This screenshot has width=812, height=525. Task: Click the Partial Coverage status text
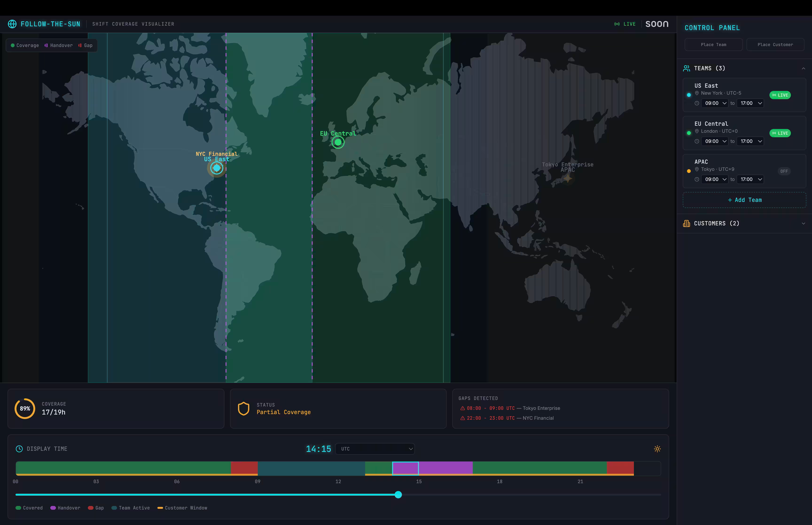click(284, 412)
